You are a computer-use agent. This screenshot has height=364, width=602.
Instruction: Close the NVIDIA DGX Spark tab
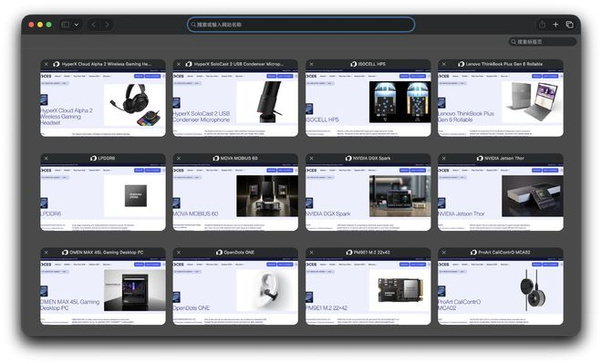point(311,158)
